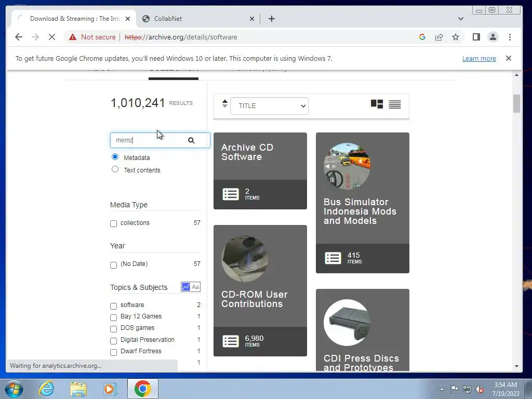The width and height of the screenshot is (532, 399).
Task: Click the 1,010,241 results count
Action: pos(138,103)
